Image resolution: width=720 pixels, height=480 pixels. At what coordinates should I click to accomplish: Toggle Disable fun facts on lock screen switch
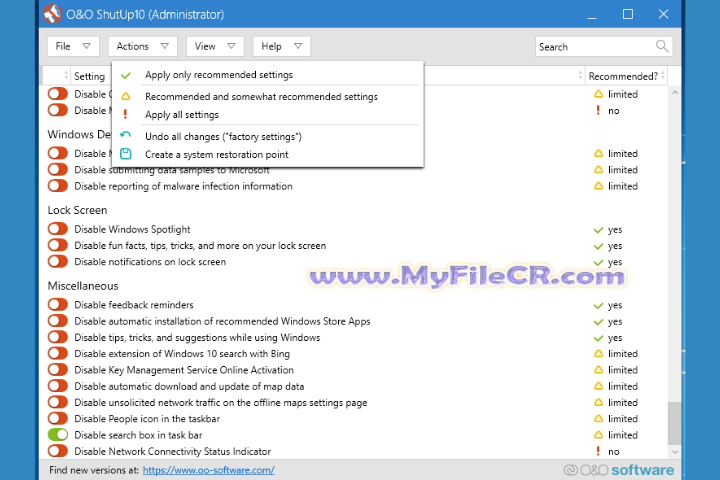58,245
